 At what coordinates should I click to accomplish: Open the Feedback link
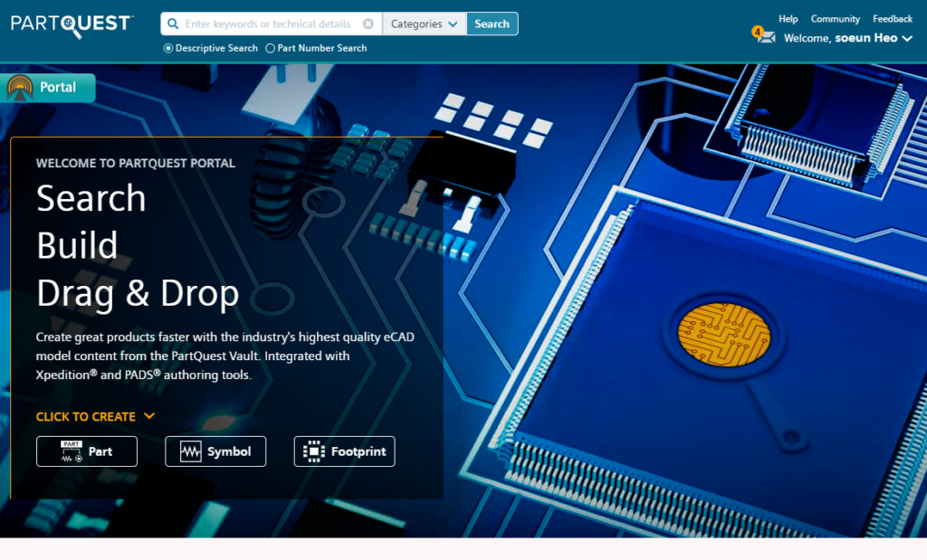coord(893,19)
